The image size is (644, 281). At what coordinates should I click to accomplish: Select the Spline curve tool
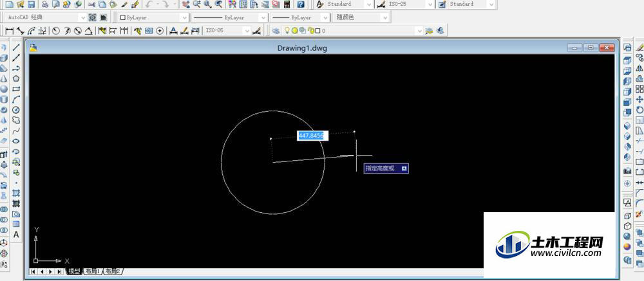tap(16, 131)
